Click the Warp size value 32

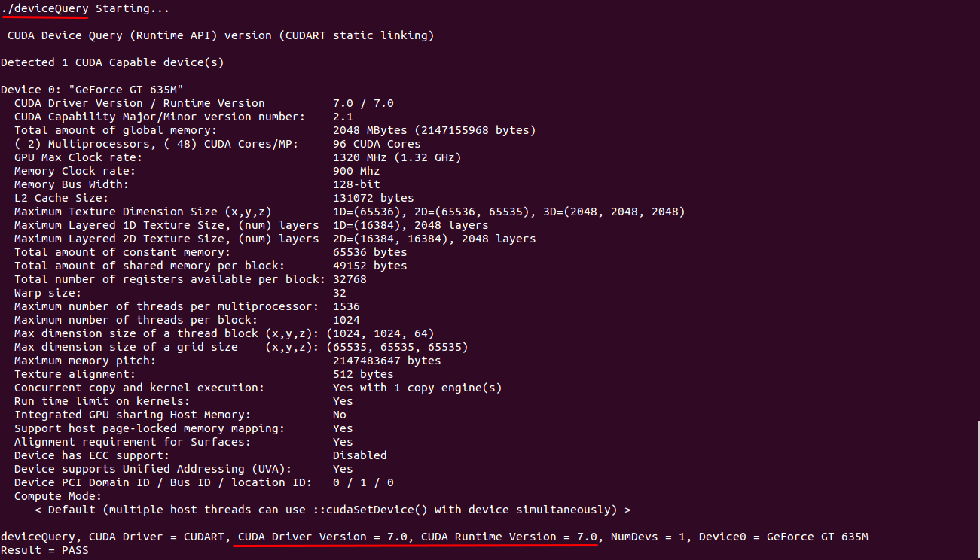340,293
